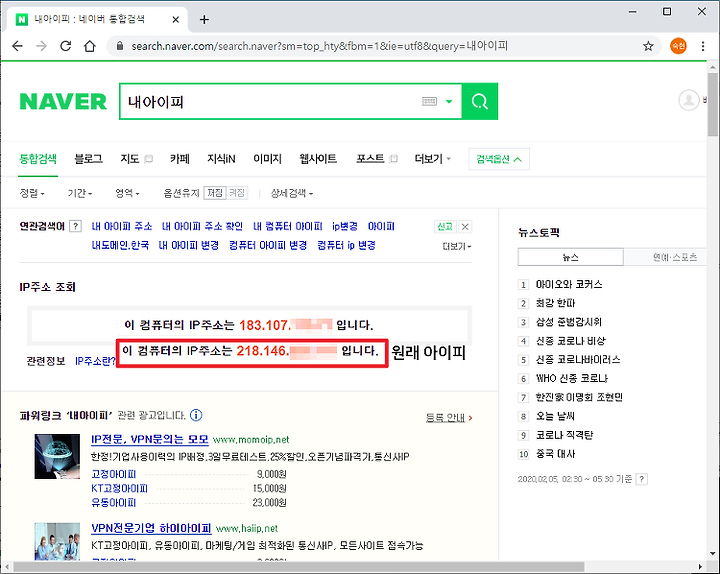
Task: Switch to the 블로그 tab
Action: 88,159
